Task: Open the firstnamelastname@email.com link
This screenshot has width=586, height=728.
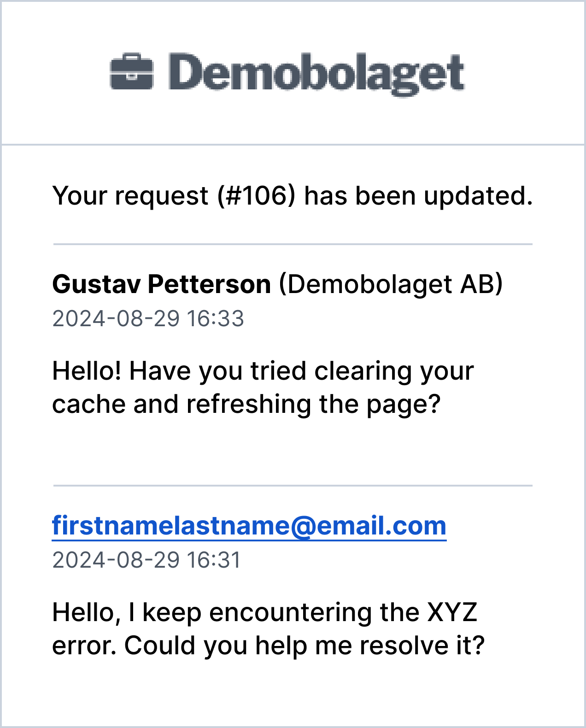Action: 249,526
